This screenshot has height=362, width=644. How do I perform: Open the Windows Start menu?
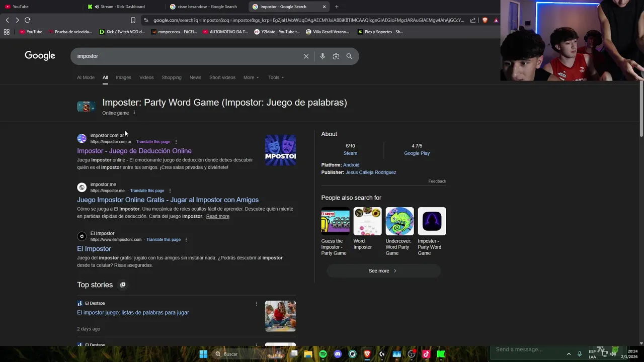coord(203,354)
